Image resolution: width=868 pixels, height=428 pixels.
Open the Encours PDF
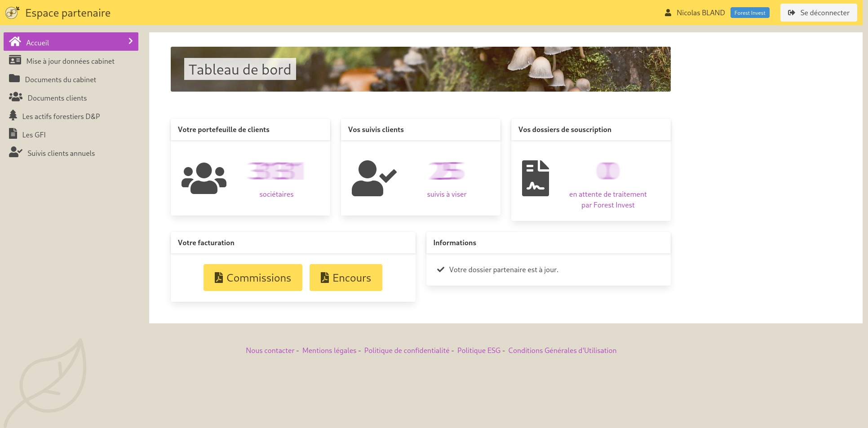coord(345,277)
